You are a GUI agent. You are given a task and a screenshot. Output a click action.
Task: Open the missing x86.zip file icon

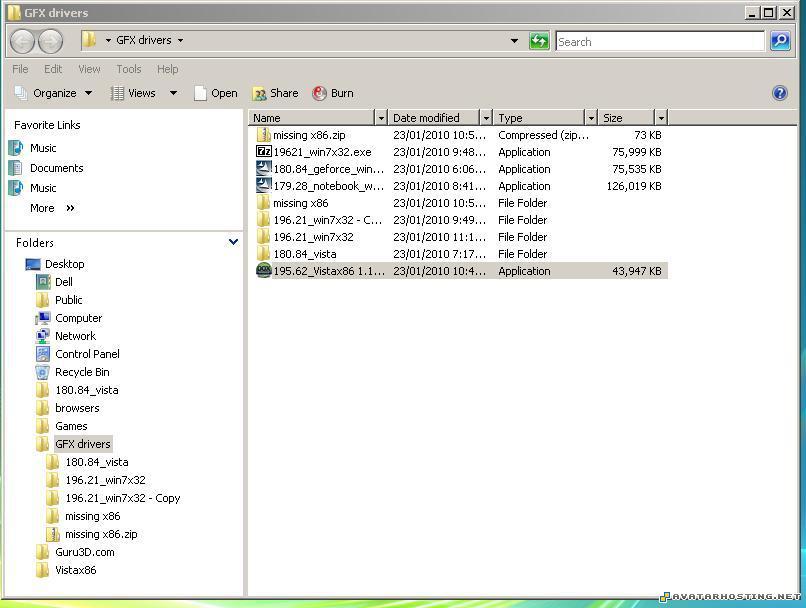[x=264, y=135]
